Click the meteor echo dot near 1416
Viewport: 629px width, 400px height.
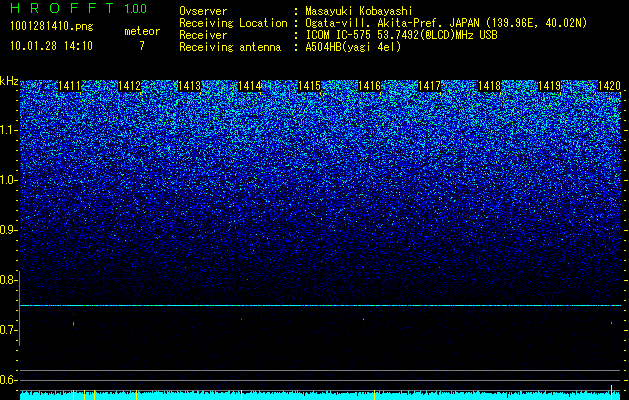[x=363, y=319]
